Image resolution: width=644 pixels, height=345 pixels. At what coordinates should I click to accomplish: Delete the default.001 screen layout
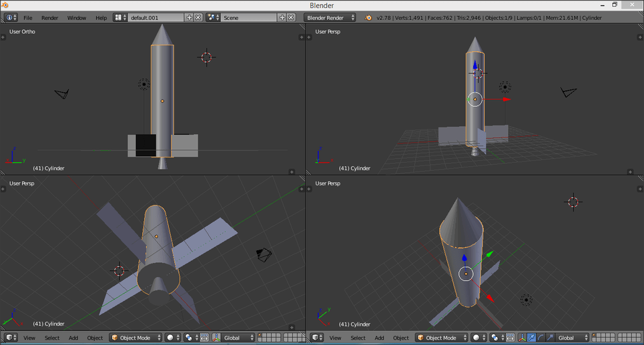click(x=198, y=17)
